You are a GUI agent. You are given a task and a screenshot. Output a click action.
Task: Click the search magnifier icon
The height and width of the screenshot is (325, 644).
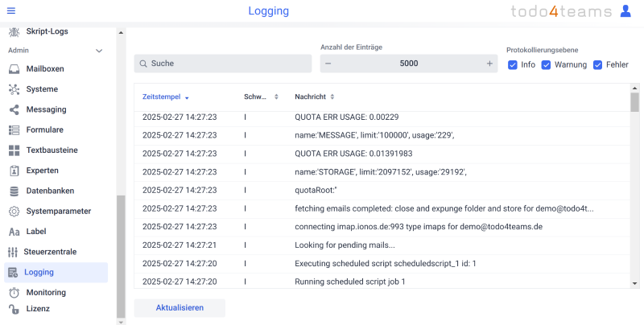click(x=143, y=64)
